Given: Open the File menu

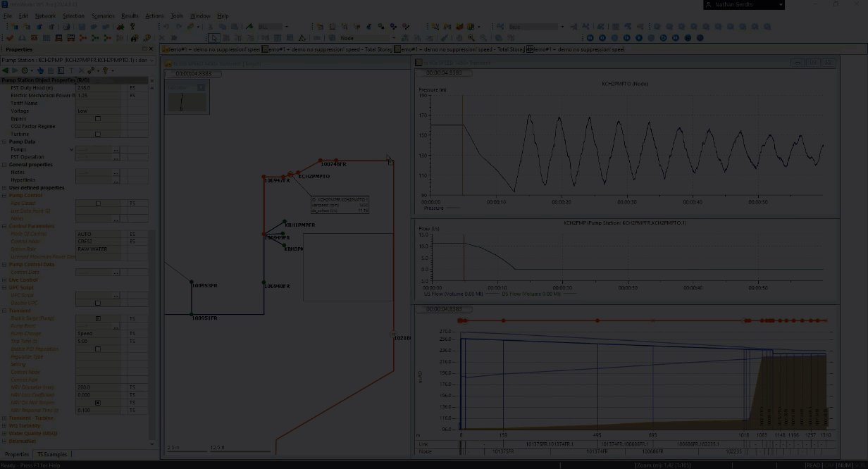Looking at the screenshot, I should (7, 15).
